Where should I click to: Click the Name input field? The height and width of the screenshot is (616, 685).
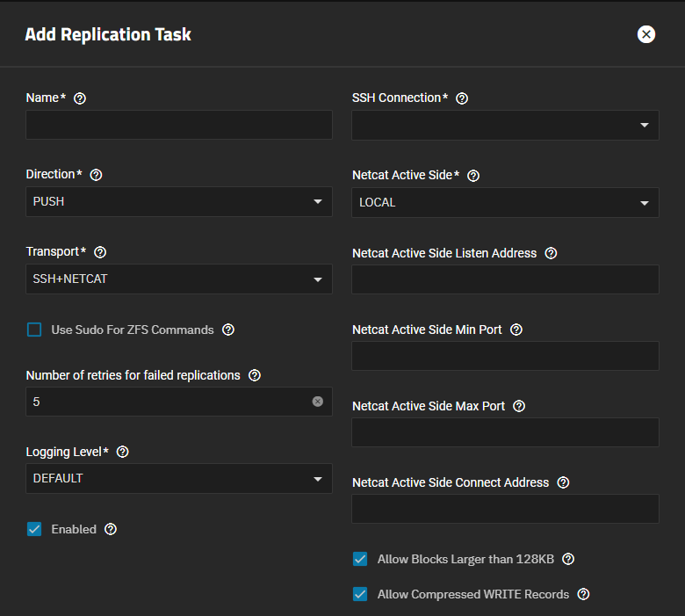tap(179, 126)
